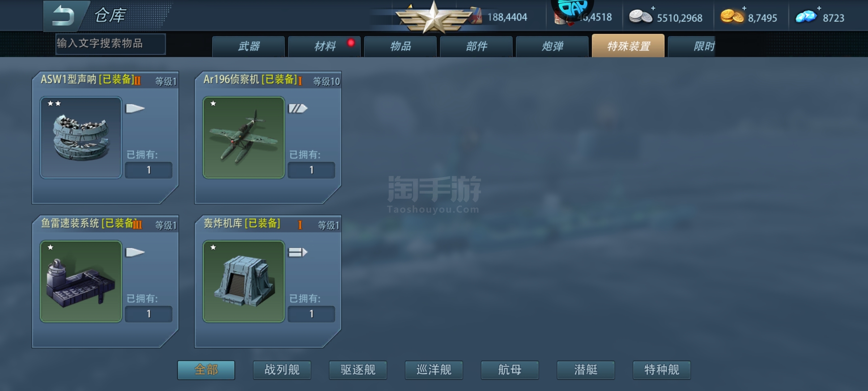Select the ASW1型声呐 sonar item icon

81,137
